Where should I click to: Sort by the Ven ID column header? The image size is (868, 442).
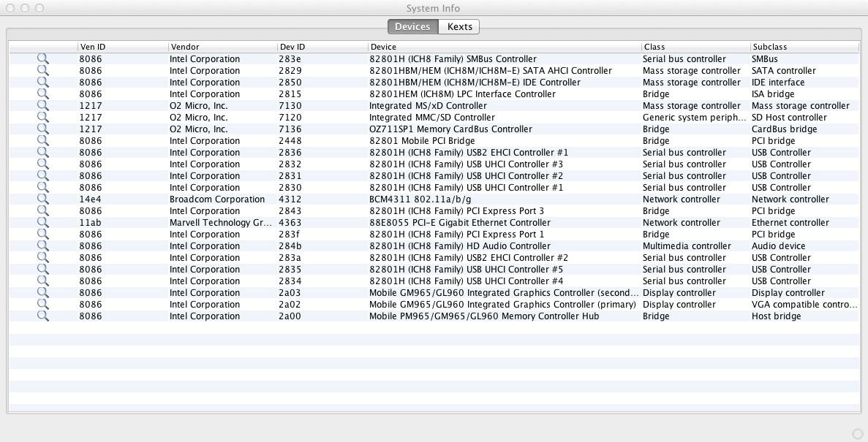(122, 47)
